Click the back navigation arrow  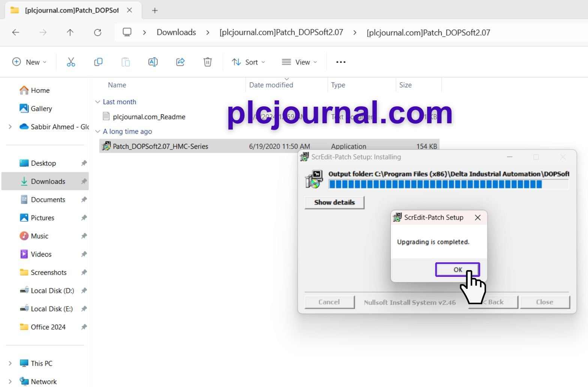click(16, 33)
